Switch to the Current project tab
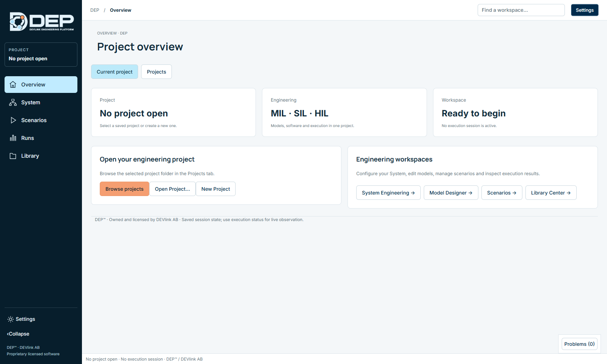 point(115,72)
